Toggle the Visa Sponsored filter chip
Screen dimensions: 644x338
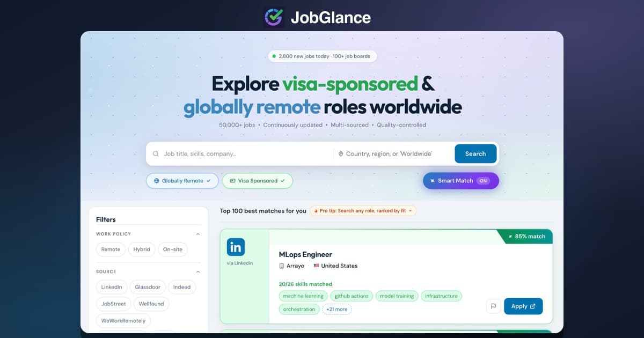258,181
